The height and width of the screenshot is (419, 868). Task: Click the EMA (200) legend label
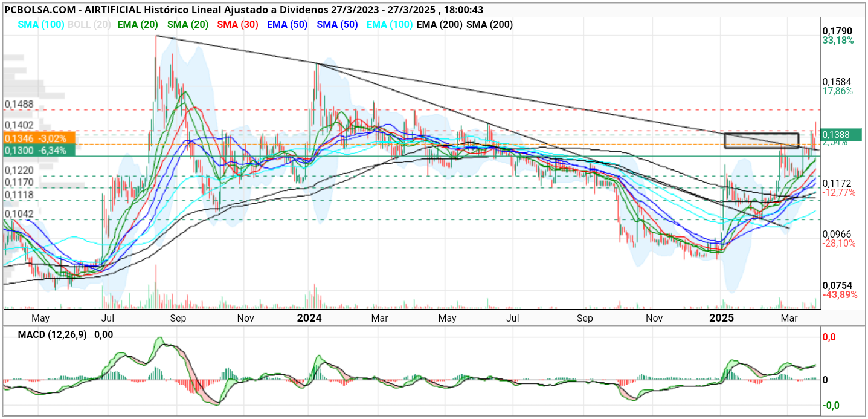pyautogui.click(x=440, y=25)
